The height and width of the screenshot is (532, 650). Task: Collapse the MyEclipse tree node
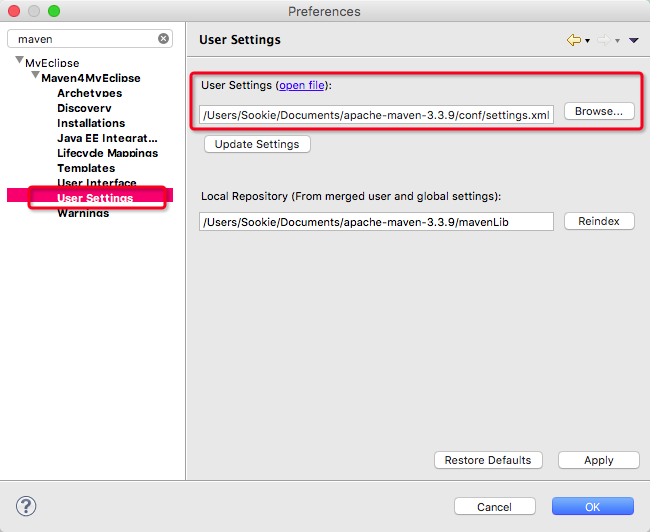click(19, 62)
